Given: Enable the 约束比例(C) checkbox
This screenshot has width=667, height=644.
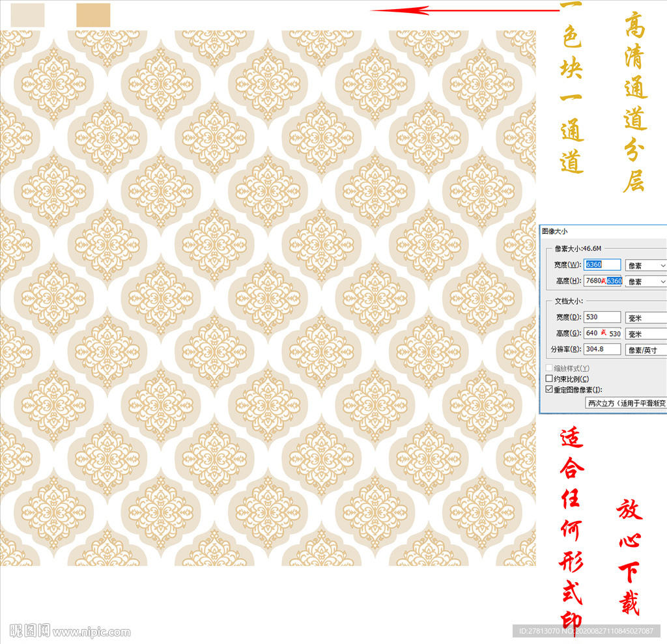Looking at the screenshot, I should click(549, 378).
